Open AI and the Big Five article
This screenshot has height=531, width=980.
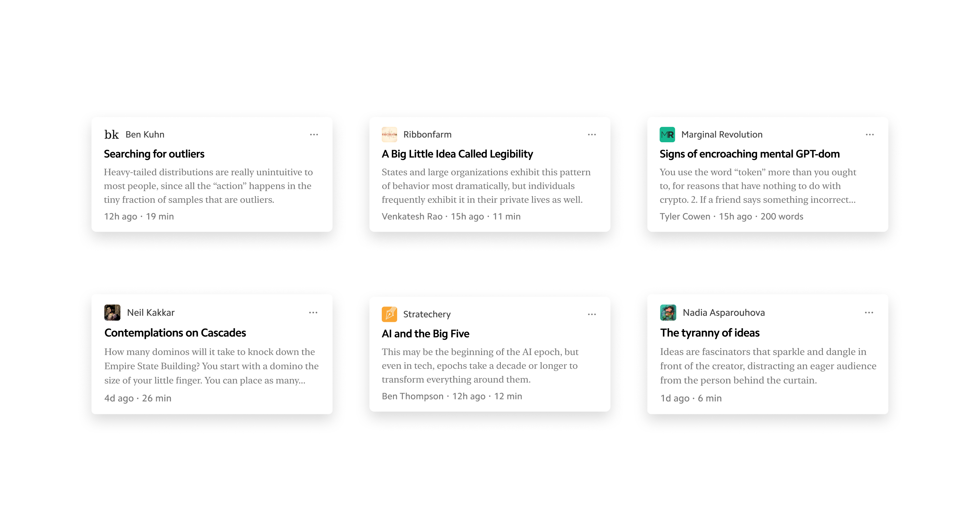click(425, 334)
